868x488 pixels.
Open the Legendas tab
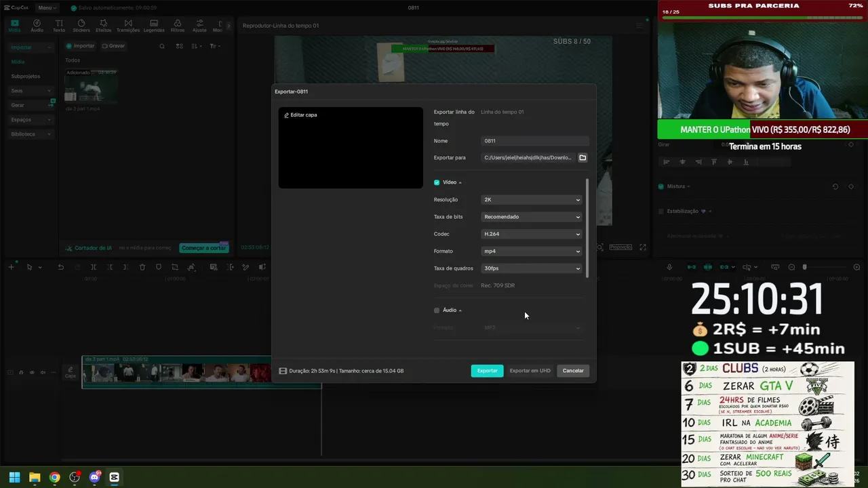coord(154,26)
